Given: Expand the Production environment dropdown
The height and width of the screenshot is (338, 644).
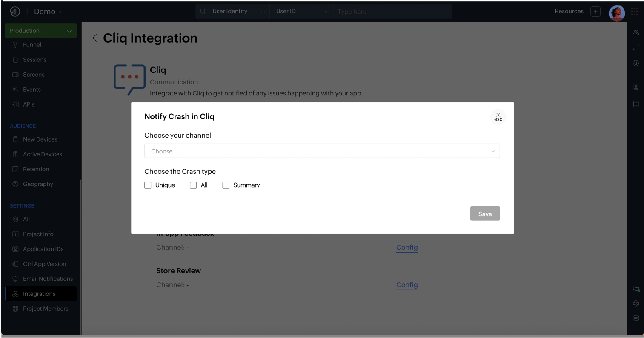Looking at the screenshot, I should click(x=41, y=31).
